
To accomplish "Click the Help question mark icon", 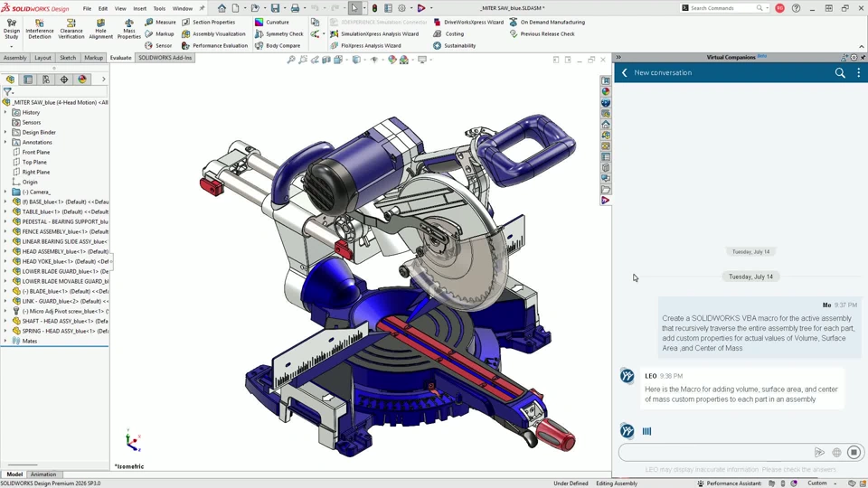I will [x=796, y=8].
